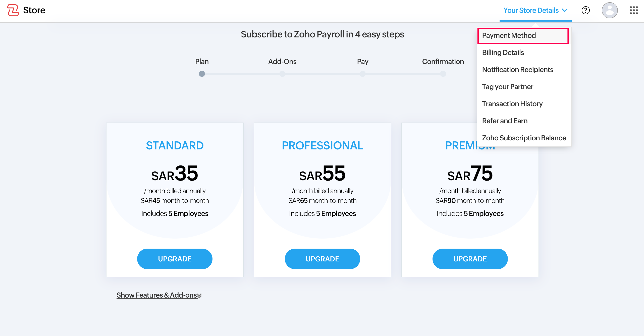
Task: Upgrade to the Professional plan
Action: point(322,259)
